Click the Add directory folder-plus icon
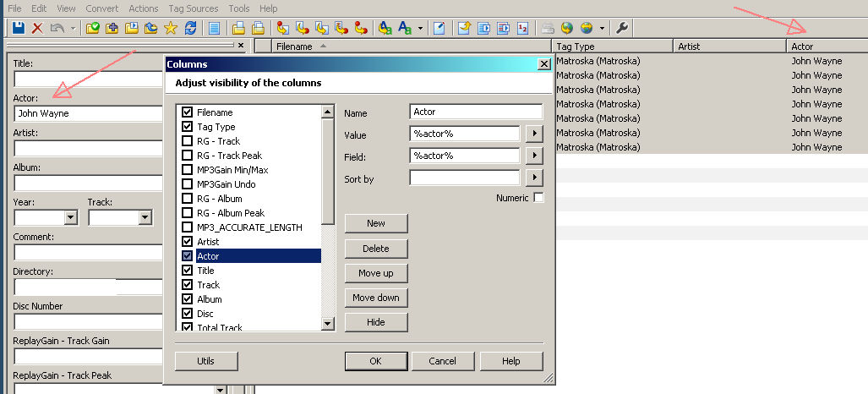 (112, 28)
